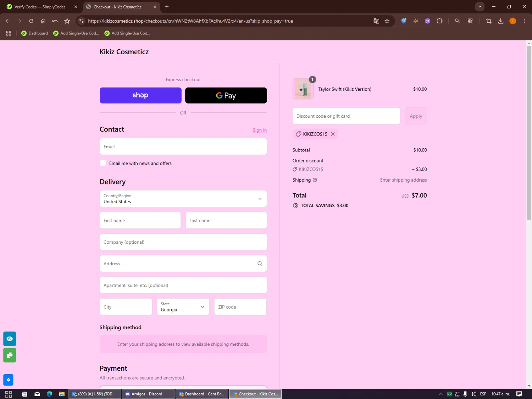Open Dashboard - Cent Br... taskbar window

click(201, 394)
